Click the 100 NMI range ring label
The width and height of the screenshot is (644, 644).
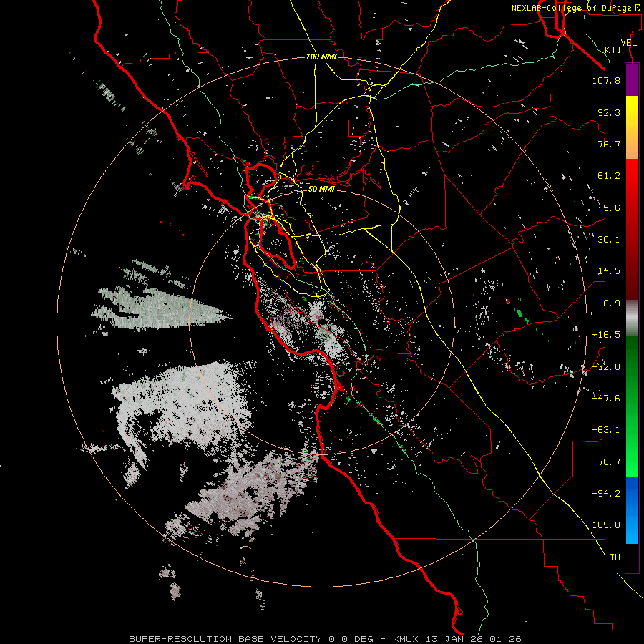click(321, 57)
